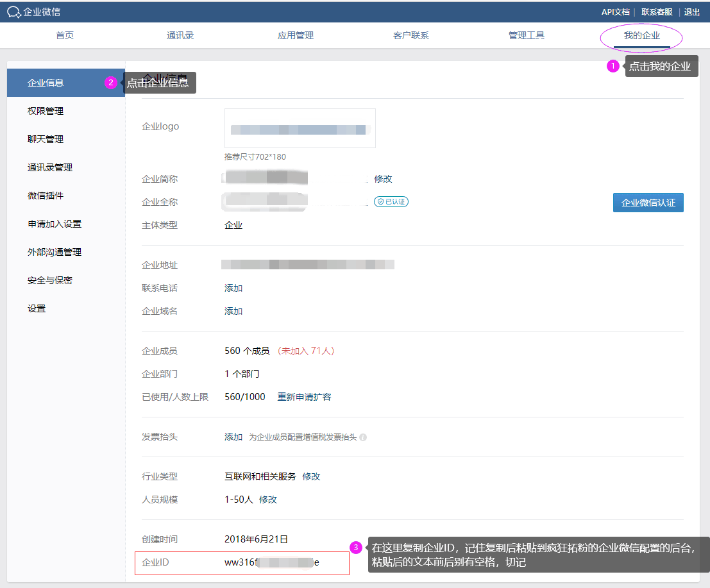Click 修改 next to 互联网和相关服务
This screenshot has width=710, height=588.
(311, 476)
